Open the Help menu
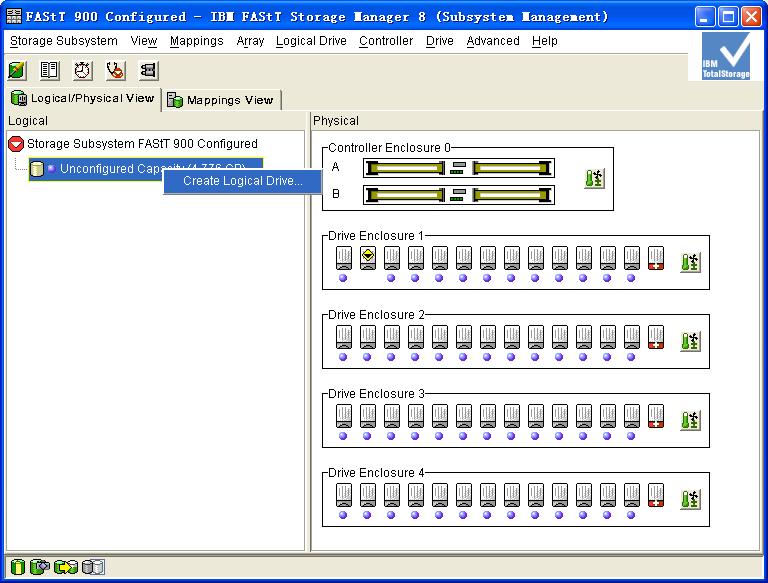Screen dimensions: 768x583 point(545,41)
